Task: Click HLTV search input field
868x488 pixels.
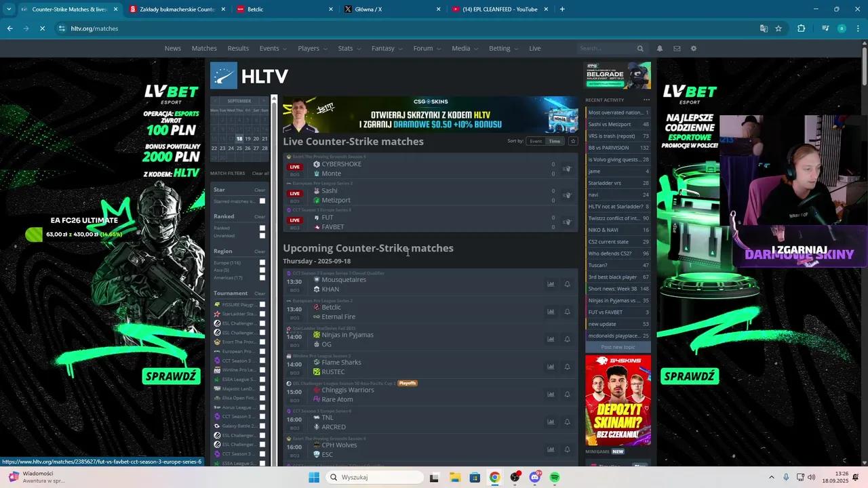Action: point(606,49)
